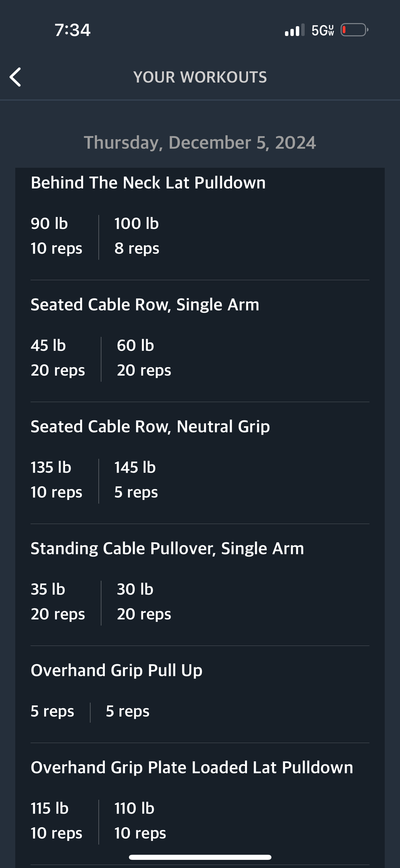Tap the 90 lb 10 reps set
Image resolution: width=400 pixels, height=868 pixels.
pos(56,236)
